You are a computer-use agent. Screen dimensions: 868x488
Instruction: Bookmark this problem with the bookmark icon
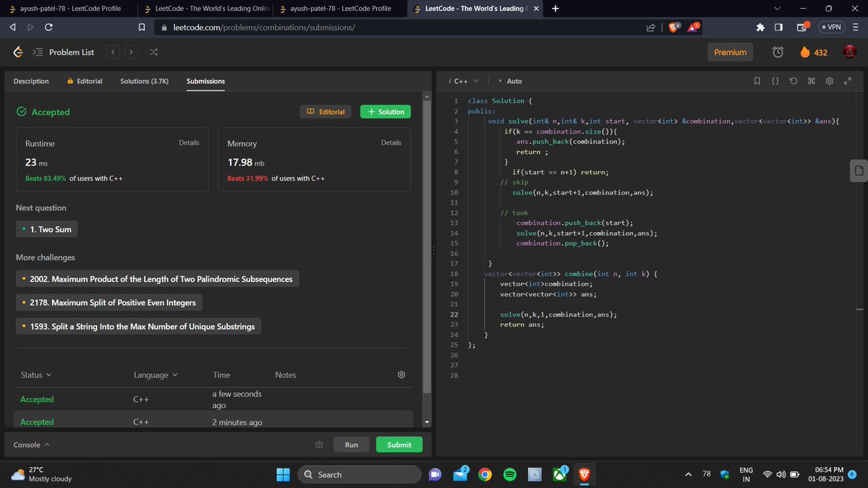[x=757, y=81]
